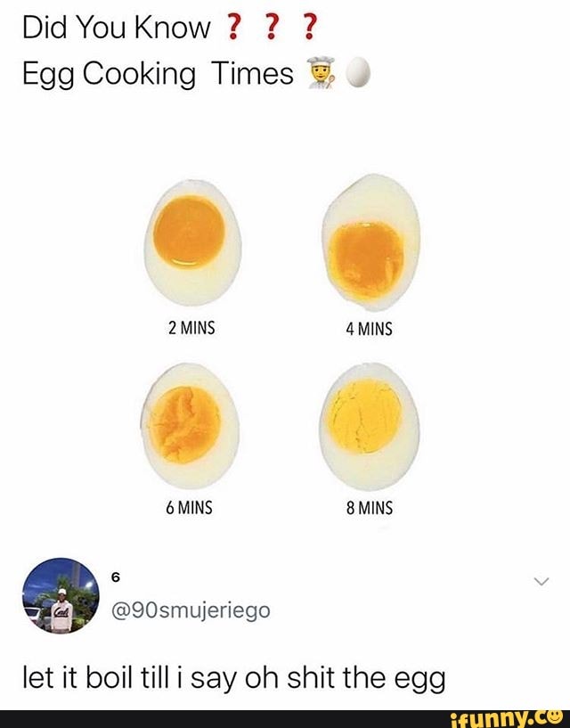This screenshot has height=728, width=570.
Task: Click the "2 MINS" label
Action: click(x=191, y=327)
